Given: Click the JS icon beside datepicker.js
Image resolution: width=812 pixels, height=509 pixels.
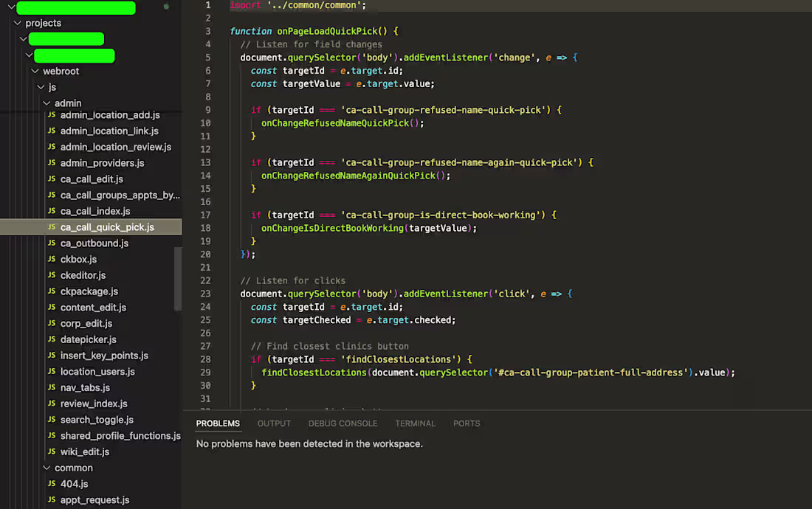Looking at the screenshot, I should pos(52,339).
